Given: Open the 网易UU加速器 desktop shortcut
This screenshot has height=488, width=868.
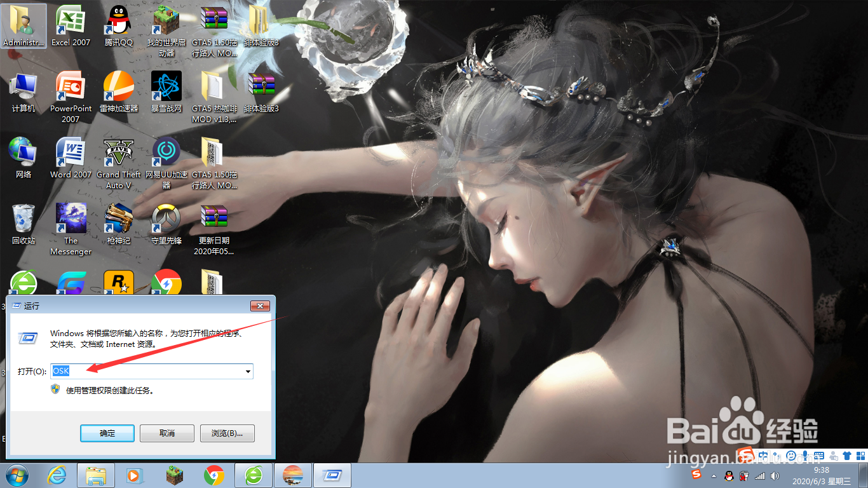Looking at the screenshot, I should (166, 164).
